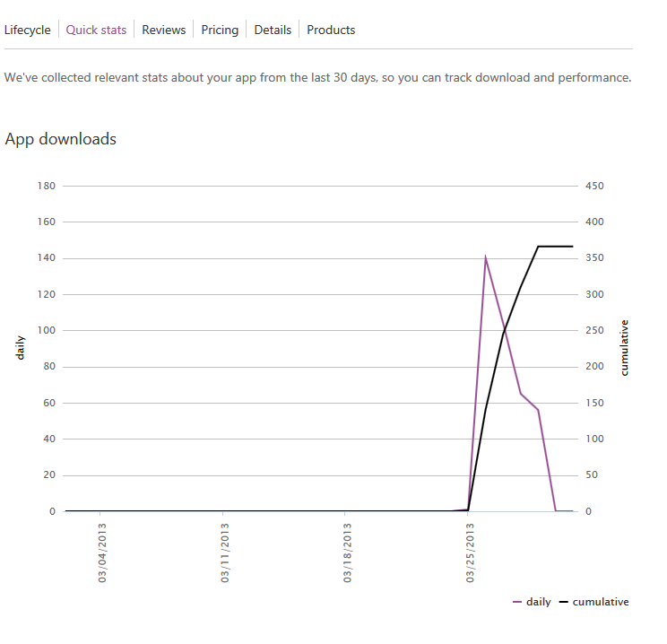The height and width of the screenshot is (644, 667).
Task: Click the daily legend entry
Action: pyautogui.click(x=533, y=602)
